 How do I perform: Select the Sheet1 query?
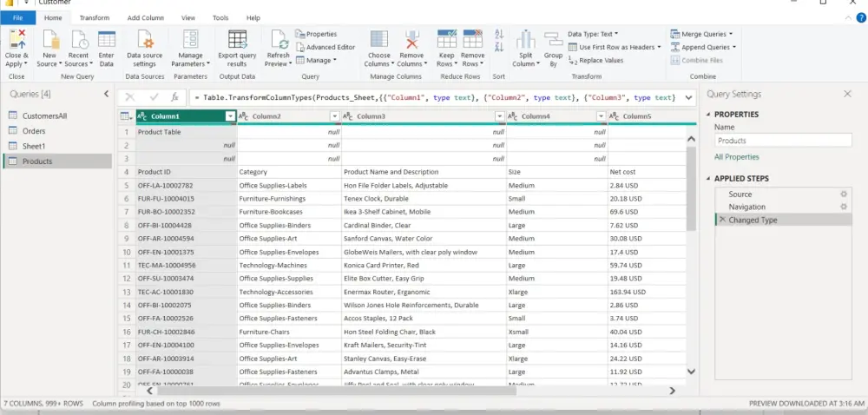click(x=57, y=146)
